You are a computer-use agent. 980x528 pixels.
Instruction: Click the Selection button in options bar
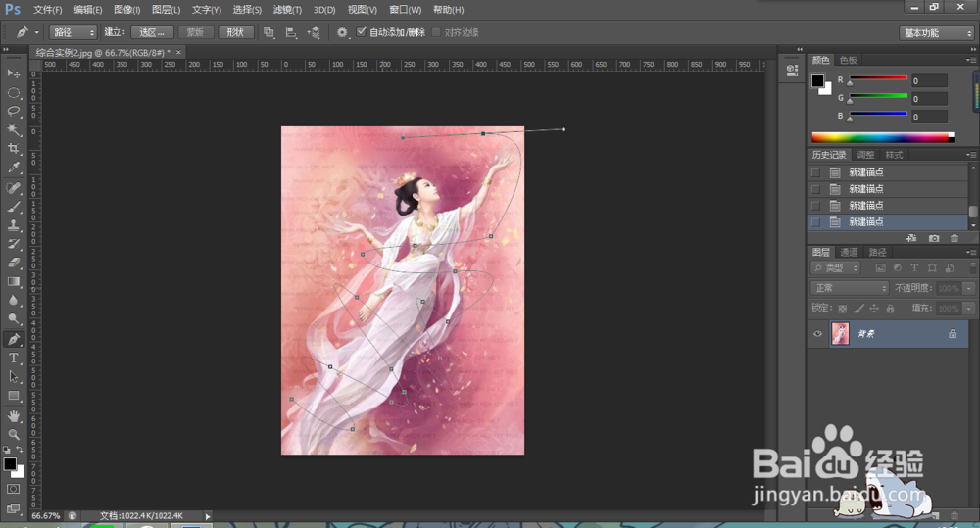click(x=152, y=32)
